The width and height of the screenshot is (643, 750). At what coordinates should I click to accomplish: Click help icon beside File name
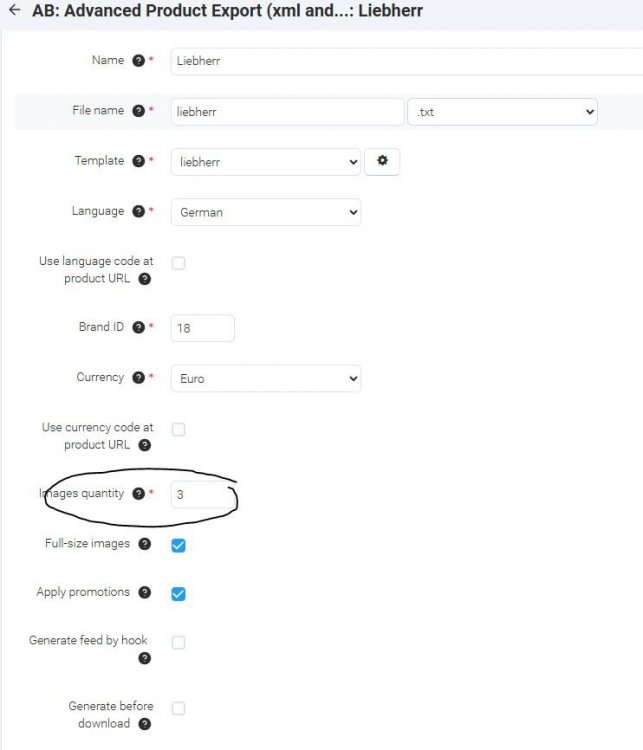138,111
